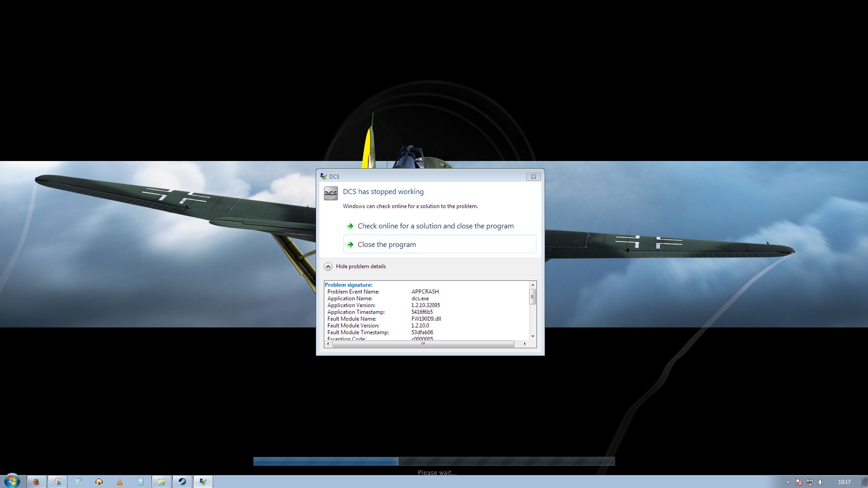Screen dimensions: 868x488
Task: Click the horizontal scrollbar thumb in details
Action: pos(423,344)
